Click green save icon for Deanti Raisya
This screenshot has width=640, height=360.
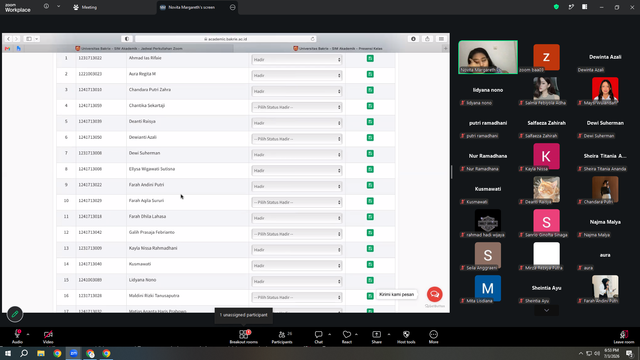coord(370,122)
